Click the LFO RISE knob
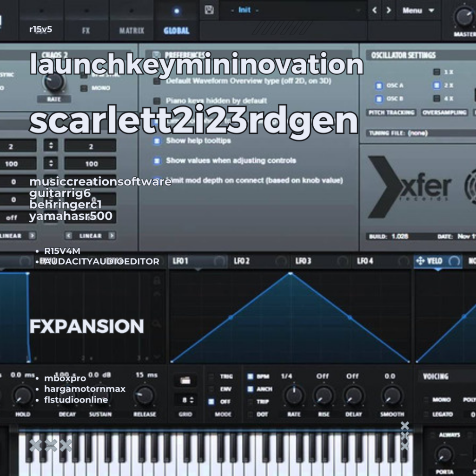The height and width of the screenshot is (476, 476). (x=324, y=396)
